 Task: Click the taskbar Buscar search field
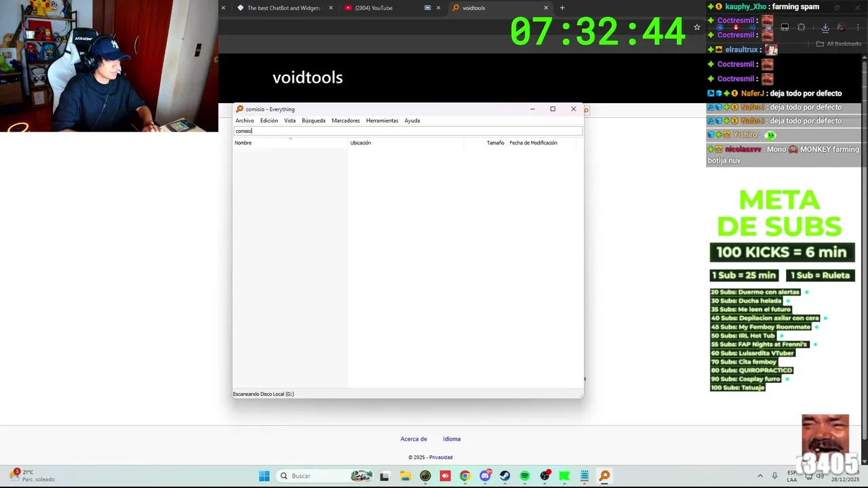pyautogui.click(x=325, y=476)
